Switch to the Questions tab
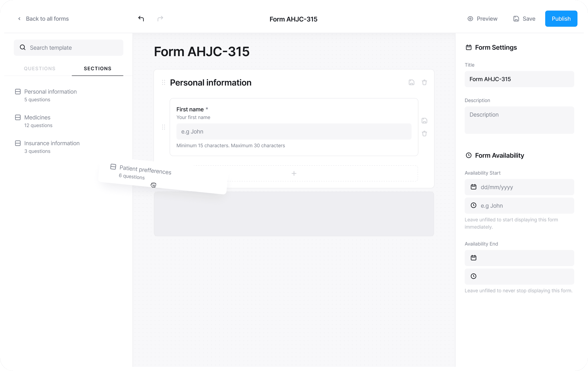 [40, 69]
